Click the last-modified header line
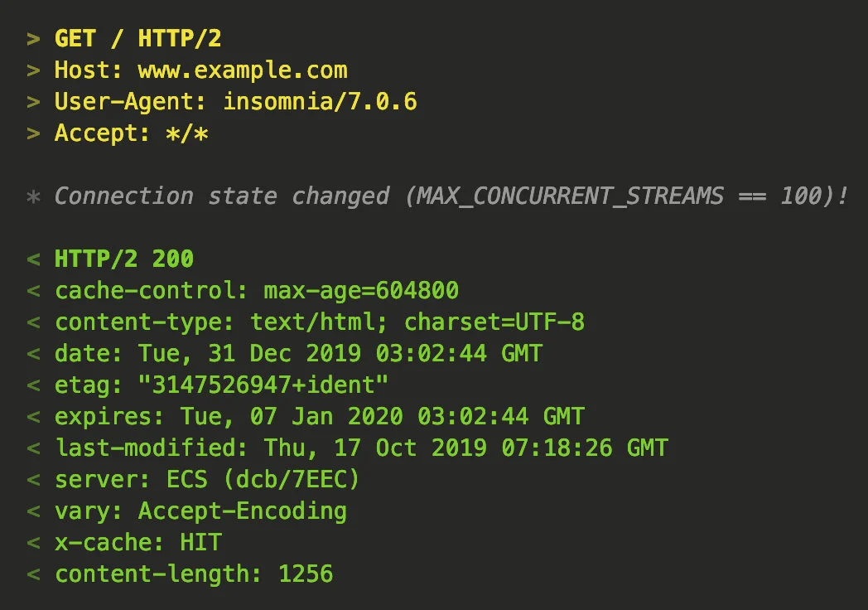Viewport: 868px width, 610px height. pos(361,448)
